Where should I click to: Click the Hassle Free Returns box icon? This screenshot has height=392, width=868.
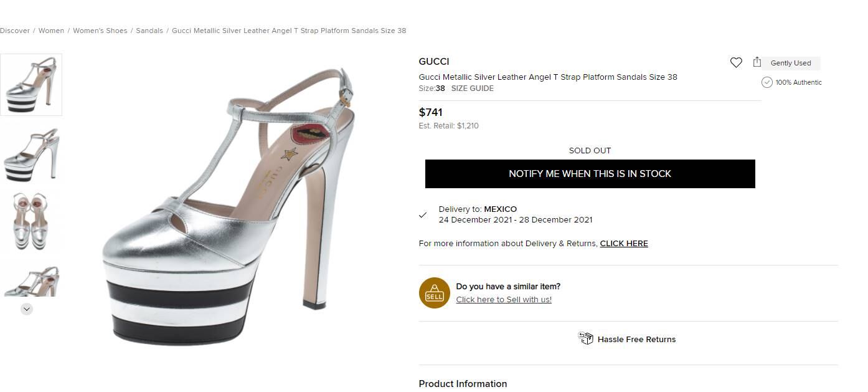(586, 338)
